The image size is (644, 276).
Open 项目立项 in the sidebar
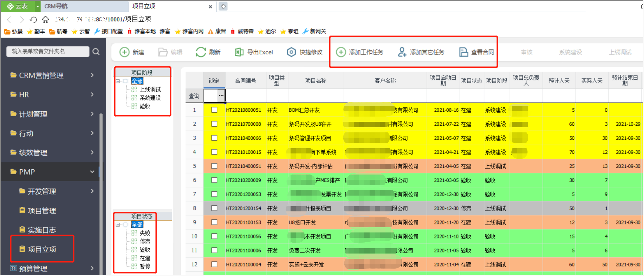pyautogui.click(x=42, y=249)
